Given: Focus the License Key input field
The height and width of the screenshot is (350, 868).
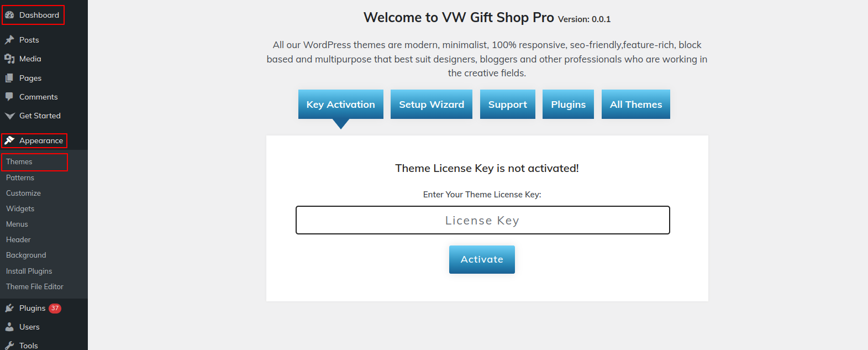Looking at the screenshot, I should (482, 220).
